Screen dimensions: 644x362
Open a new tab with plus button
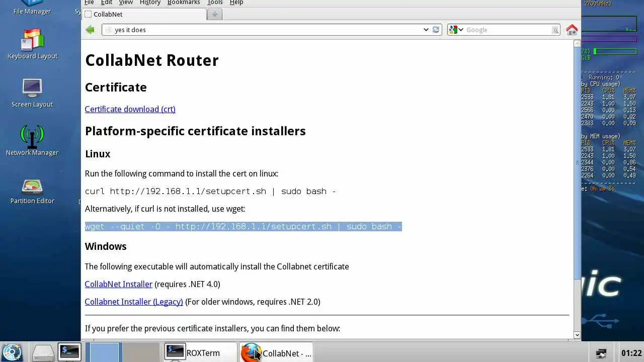click(x=215, y=14)
